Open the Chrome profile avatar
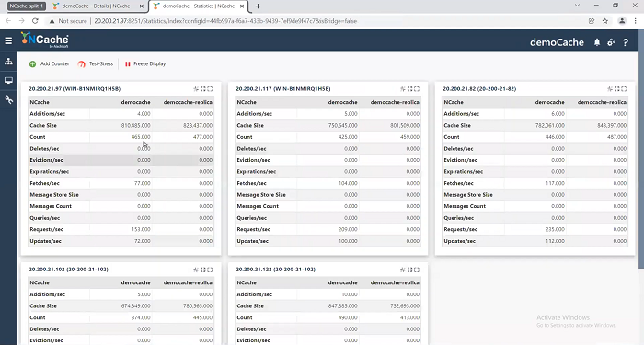644x345 pixels. tap(622, 21)
